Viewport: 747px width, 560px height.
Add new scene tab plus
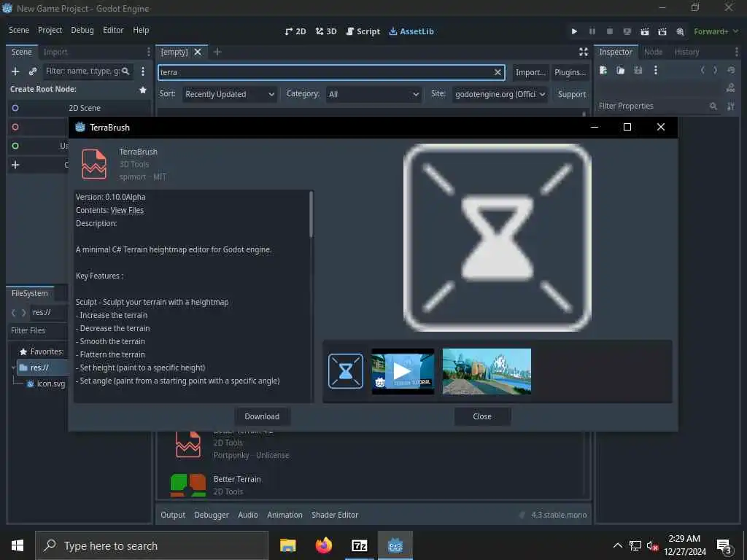tap(217, 52)
